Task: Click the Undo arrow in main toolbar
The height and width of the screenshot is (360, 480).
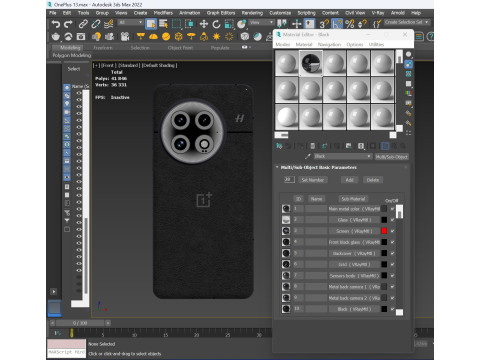Action: coord(55,24)
